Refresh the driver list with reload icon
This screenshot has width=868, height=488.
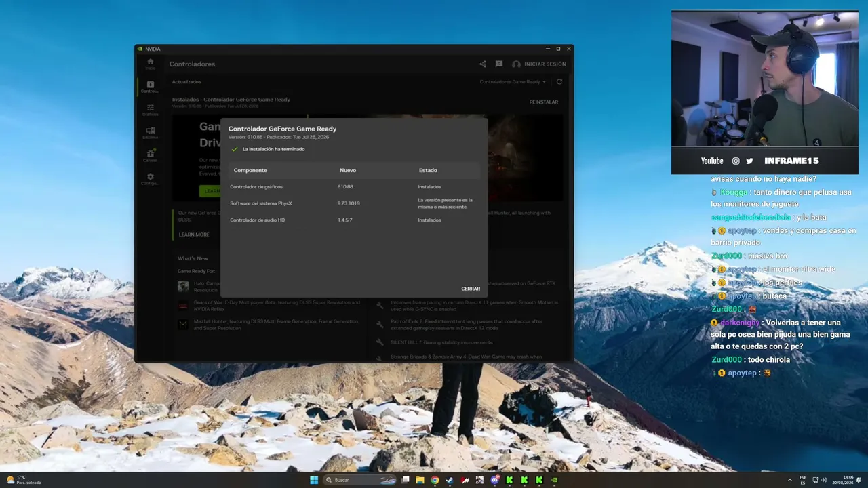point(559,82)
